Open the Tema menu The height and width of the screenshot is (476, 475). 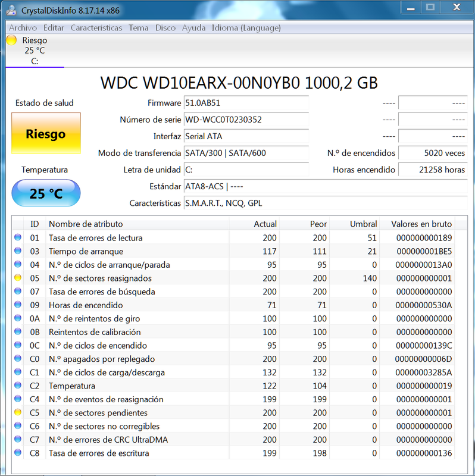[x=139, y=28]
